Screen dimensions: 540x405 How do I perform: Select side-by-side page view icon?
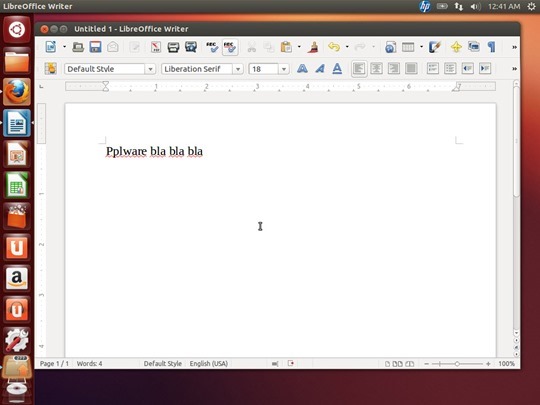(x=397, y=364)
